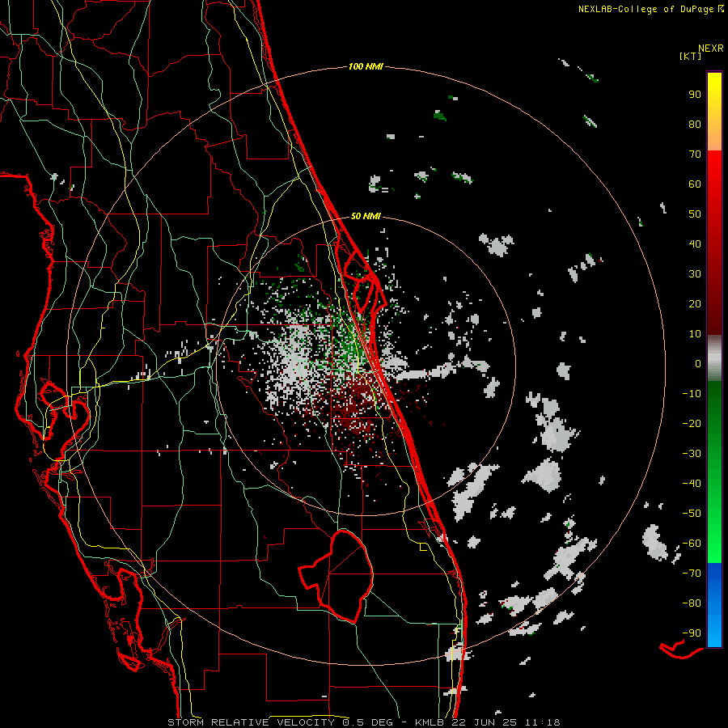Click the -20 knot scale value
The width and height of the screenshot is (728, 728).
point(692,423)
